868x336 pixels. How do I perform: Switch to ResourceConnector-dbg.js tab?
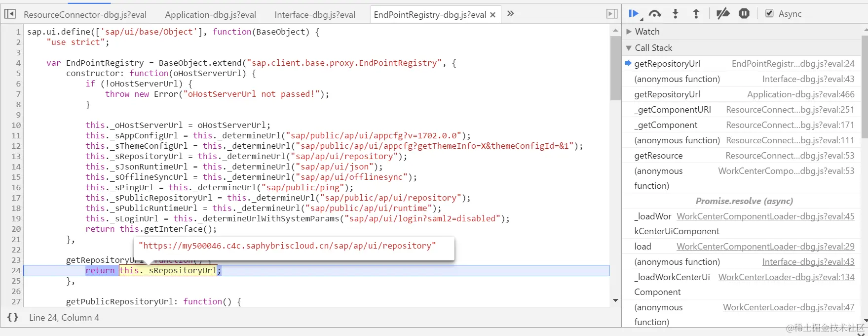(85, 15)
